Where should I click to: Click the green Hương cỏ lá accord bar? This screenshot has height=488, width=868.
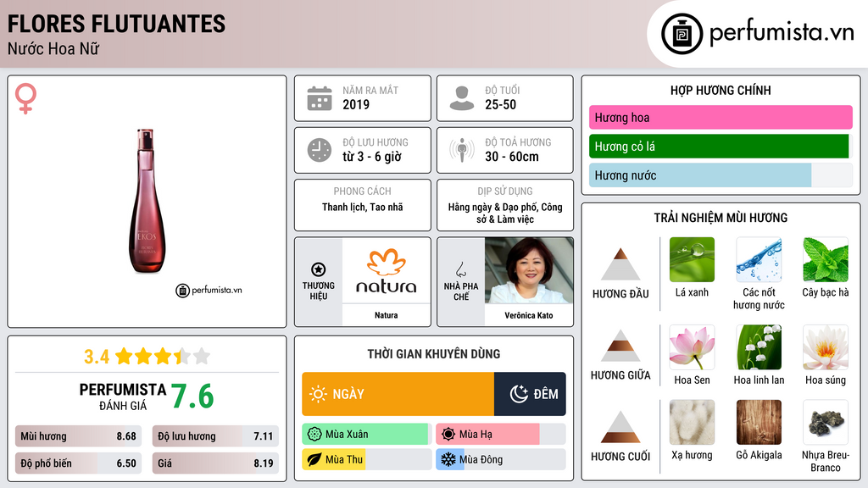point(719,147)
